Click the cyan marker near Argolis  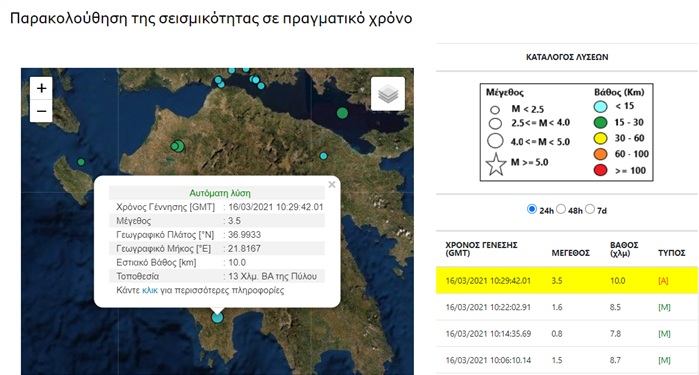(x=323, y=156)
